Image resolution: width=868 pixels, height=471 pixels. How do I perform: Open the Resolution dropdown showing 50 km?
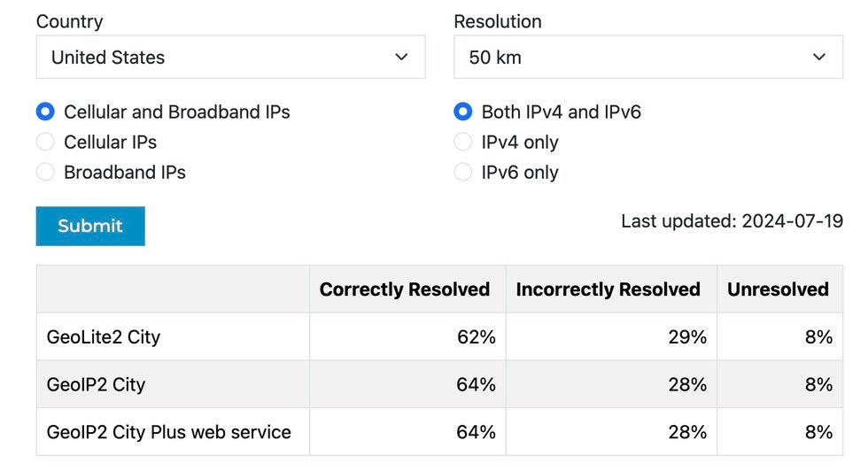click(x=648, y=57)
